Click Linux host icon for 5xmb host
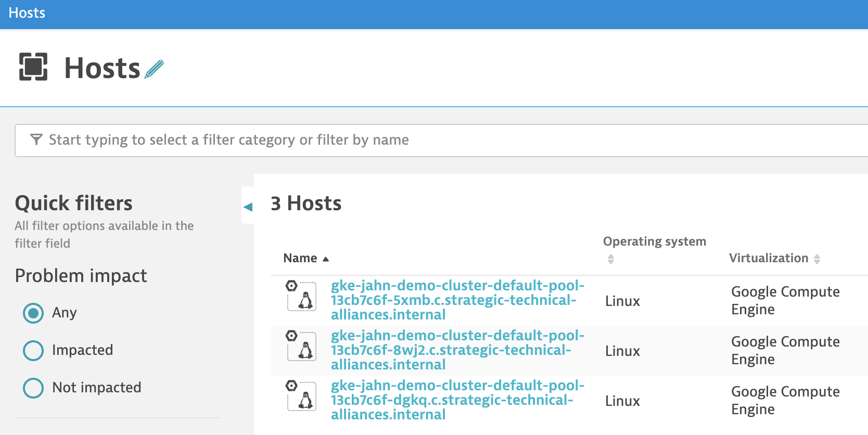 pyautogui.click(x=301, y=296)
